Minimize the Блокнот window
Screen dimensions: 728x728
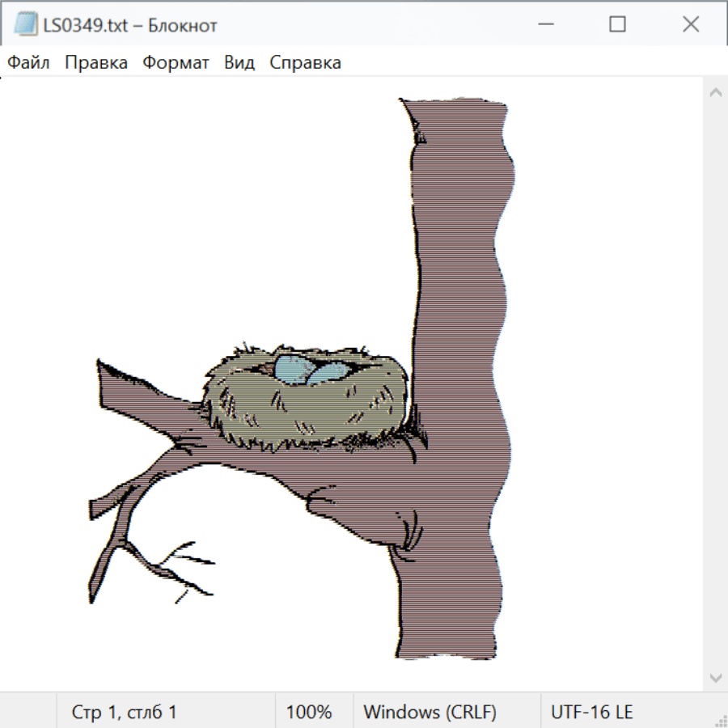544,25
